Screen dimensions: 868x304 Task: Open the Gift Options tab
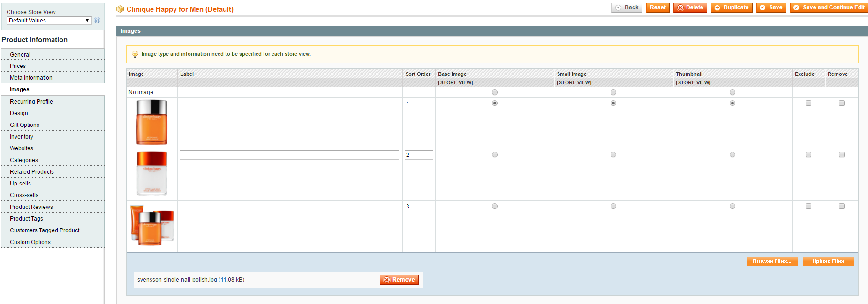click(53, 125)
